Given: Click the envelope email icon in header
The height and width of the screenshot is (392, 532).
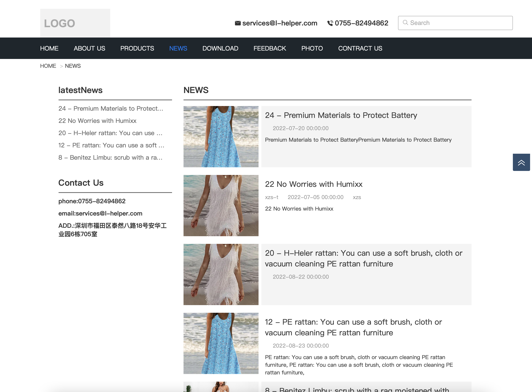Looking at the screenshot, I should click(x=238, y=23).
